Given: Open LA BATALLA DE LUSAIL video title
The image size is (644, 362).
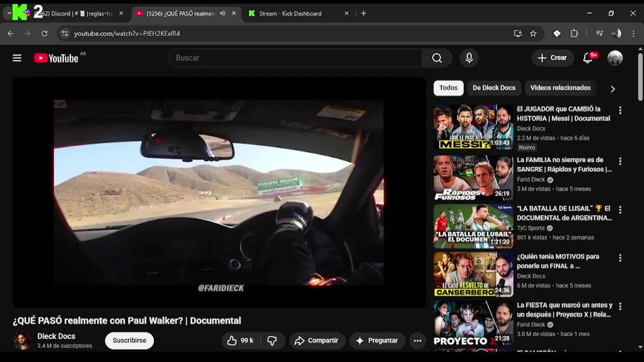Looking at the screenshot, I should tap(564, 213).
